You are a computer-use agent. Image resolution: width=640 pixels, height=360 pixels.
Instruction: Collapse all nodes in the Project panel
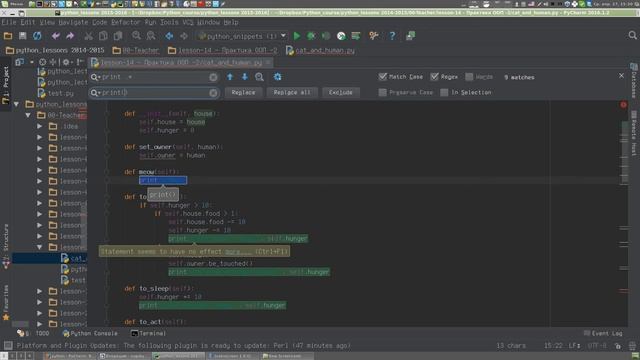[53, 62]
